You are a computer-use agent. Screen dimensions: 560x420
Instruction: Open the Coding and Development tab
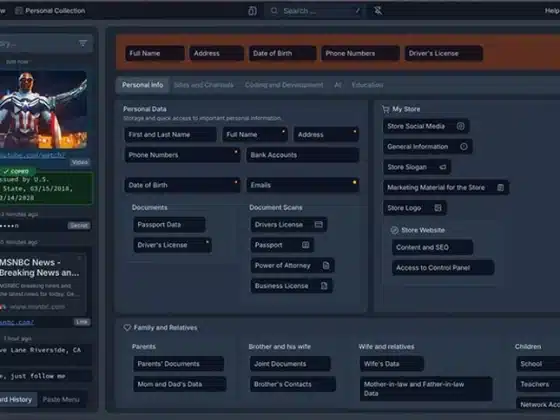pos(284,85)
